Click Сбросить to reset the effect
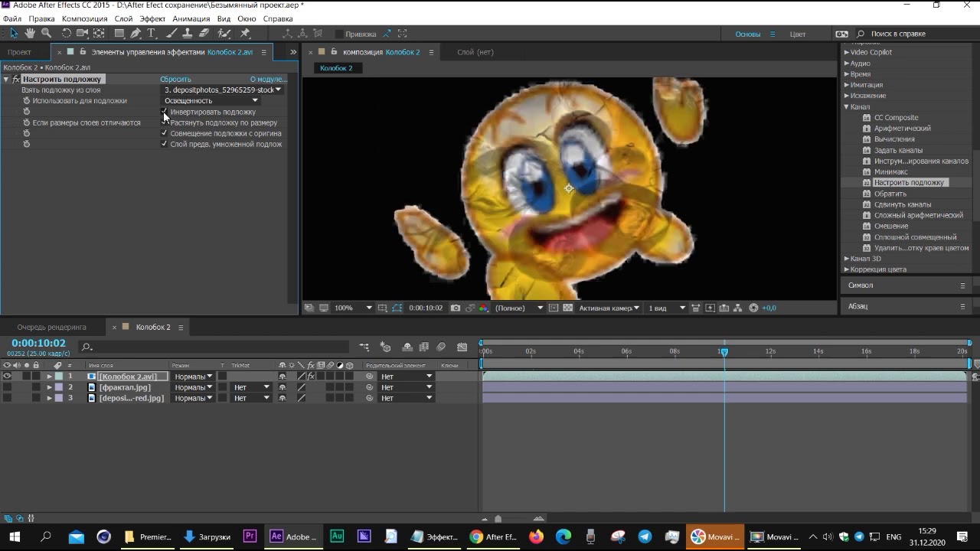Image resolution: width=980 pixels, height=551 pixels. (x=175, y=79)
